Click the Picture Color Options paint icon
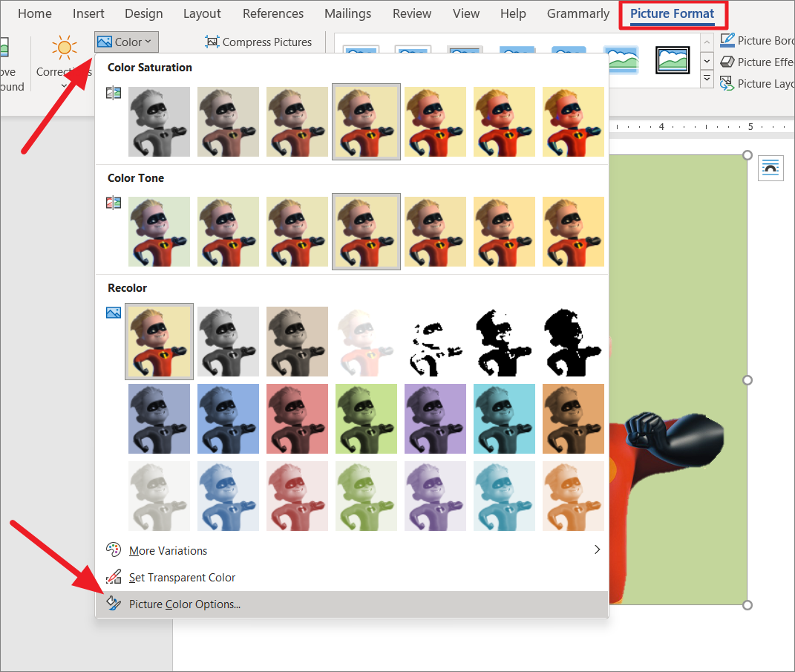795x672 pixels. 113,603
